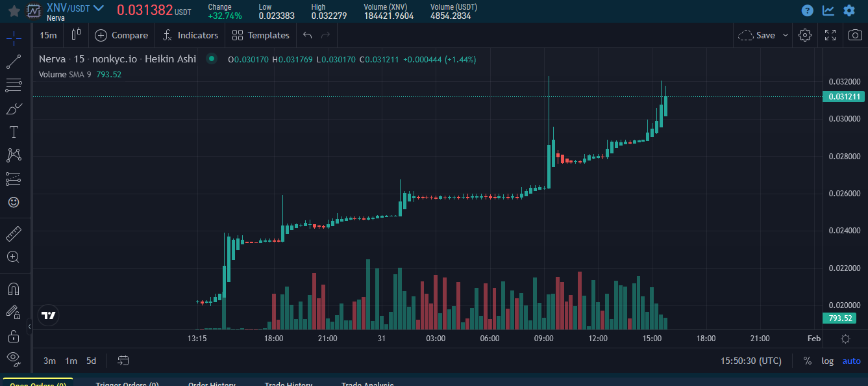The width and height of the screenshot is (868, 386).
Task: Open the time axis settings gear
Action: [845, 339]
